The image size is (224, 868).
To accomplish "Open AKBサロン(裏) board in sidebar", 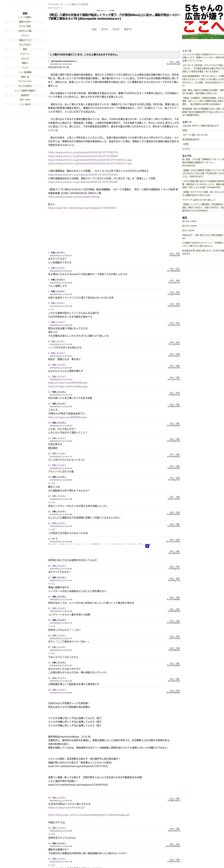I will click(25, 31).
